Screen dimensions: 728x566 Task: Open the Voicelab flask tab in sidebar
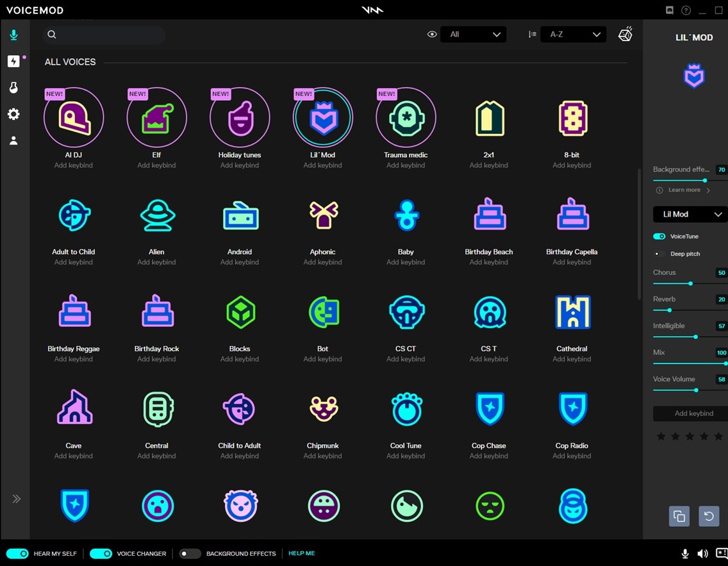point(14,87)
